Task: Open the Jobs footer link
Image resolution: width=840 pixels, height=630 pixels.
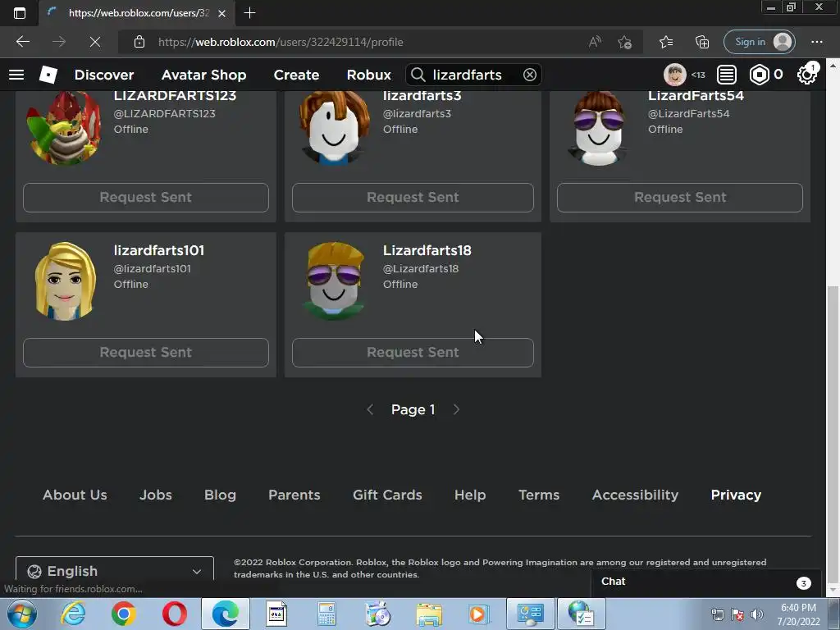Action: [156, 495]
